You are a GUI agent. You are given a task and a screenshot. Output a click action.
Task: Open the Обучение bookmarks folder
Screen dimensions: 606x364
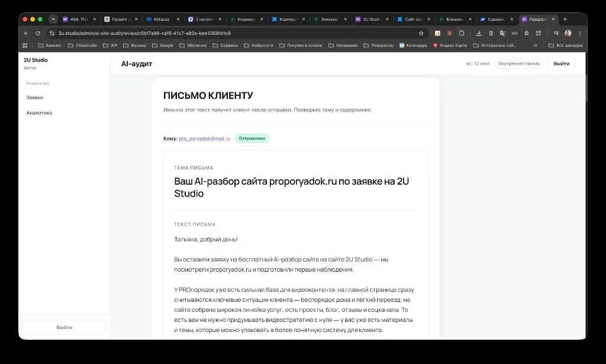[x=193, y=45]
